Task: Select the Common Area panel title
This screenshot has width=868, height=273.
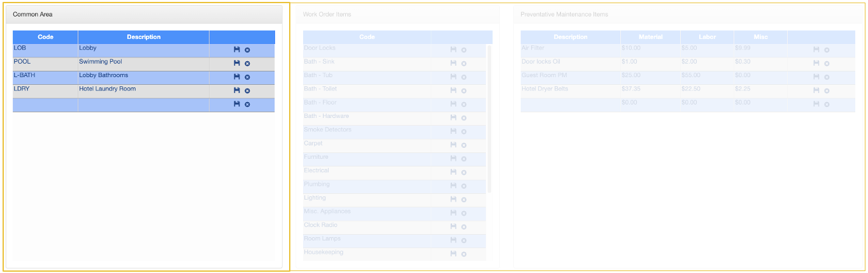Action: (x=33, y=14)
